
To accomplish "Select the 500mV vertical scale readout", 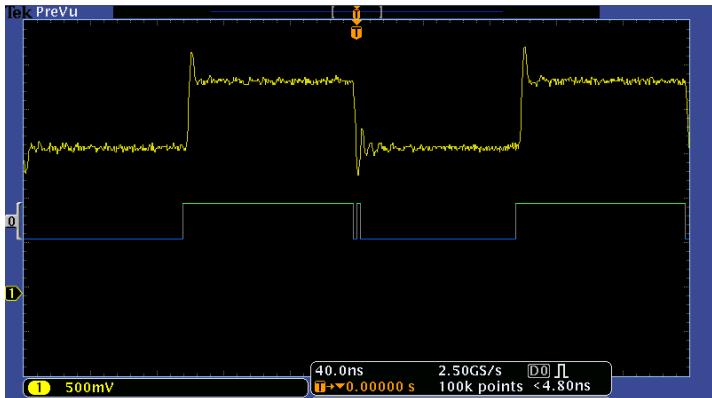I will 89,388.
